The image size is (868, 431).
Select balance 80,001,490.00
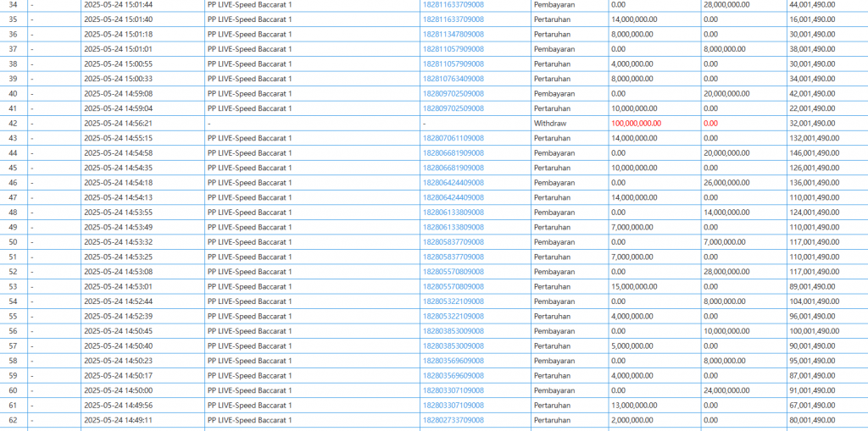[x=812, y=420]
